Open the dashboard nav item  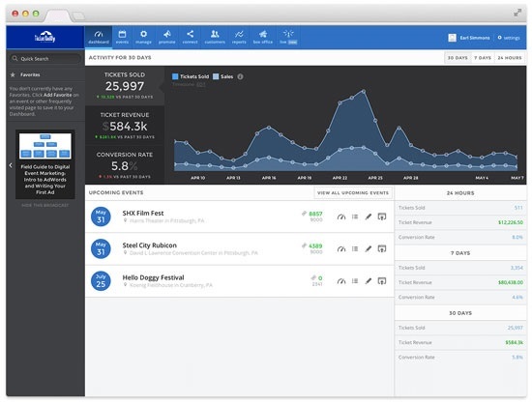[x=99, y=38]
